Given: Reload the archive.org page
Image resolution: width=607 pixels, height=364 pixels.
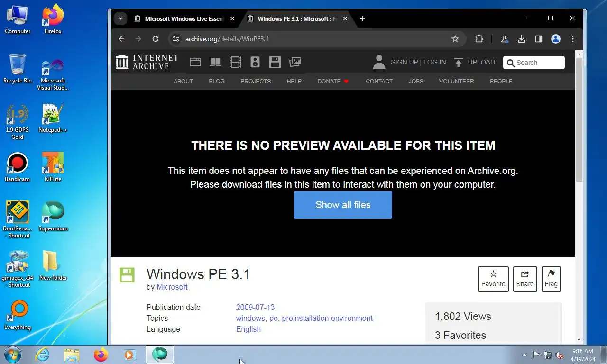Looking at the screenshot, I should [156, 39].
